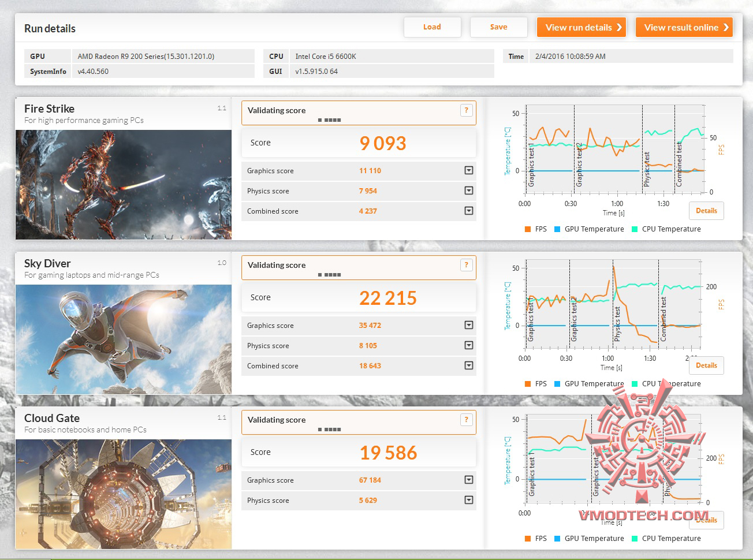The image size is (753, 560).
Task: Click Sky Diver combined score value 18 643
Action: 370,366
